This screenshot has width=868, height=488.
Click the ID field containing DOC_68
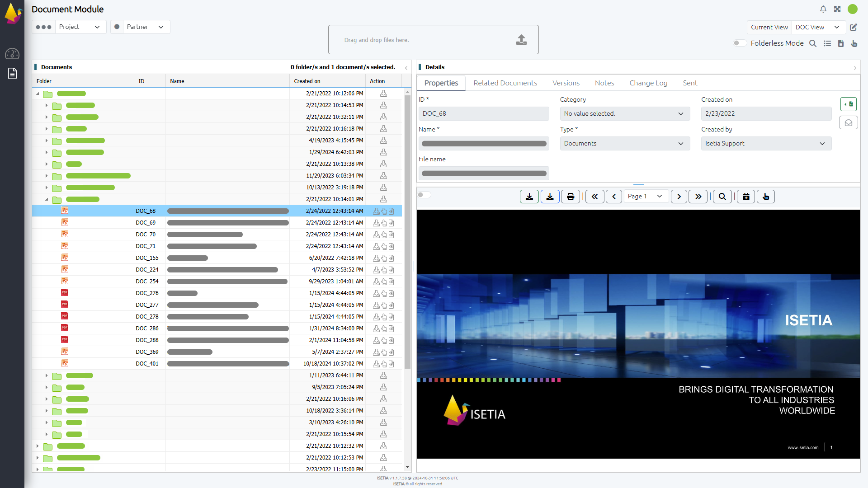click(484, 113)
